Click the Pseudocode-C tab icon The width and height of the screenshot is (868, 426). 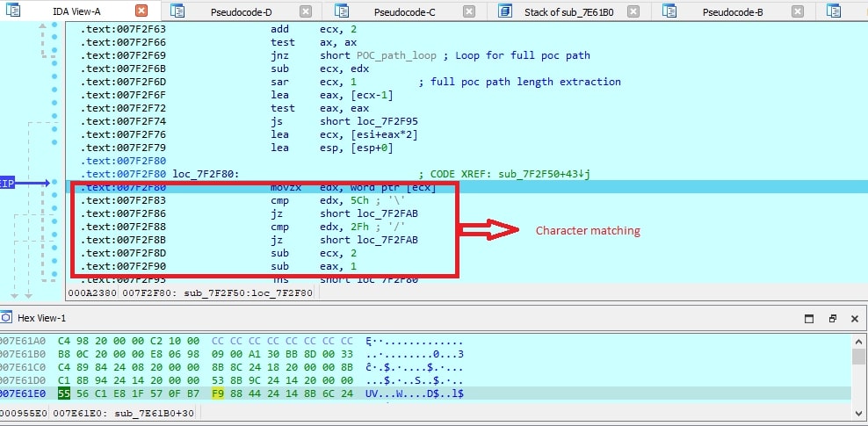[x=342, y=10]
